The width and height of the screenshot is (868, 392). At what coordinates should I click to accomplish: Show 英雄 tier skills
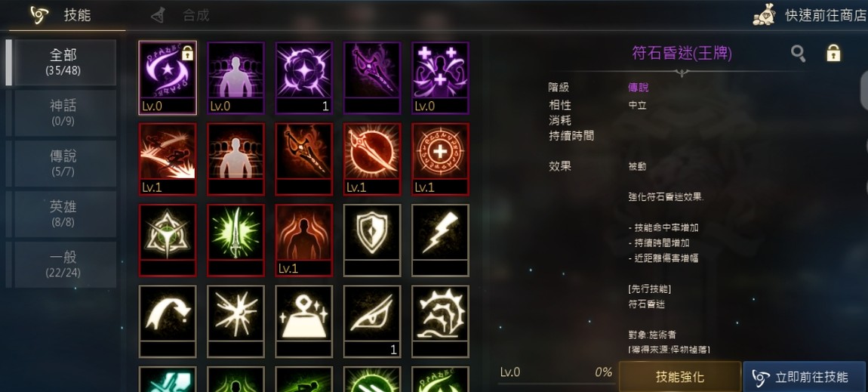[63, 214]
